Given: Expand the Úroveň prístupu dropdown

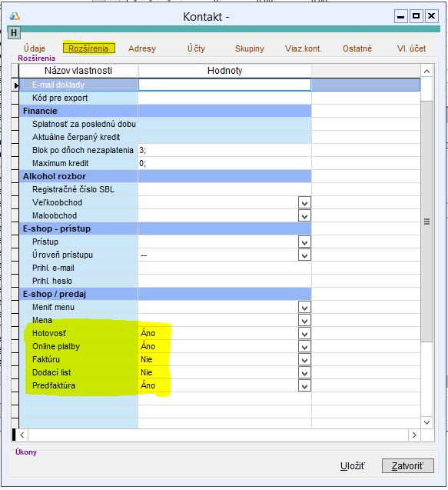Looking at the screenshot, I should tap(305, 255).
